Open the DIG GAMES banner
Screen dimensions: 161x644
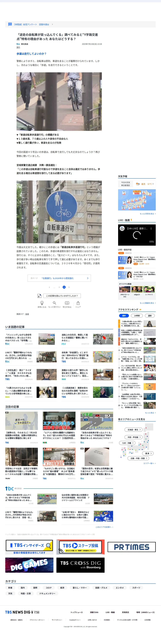point(29,565)
